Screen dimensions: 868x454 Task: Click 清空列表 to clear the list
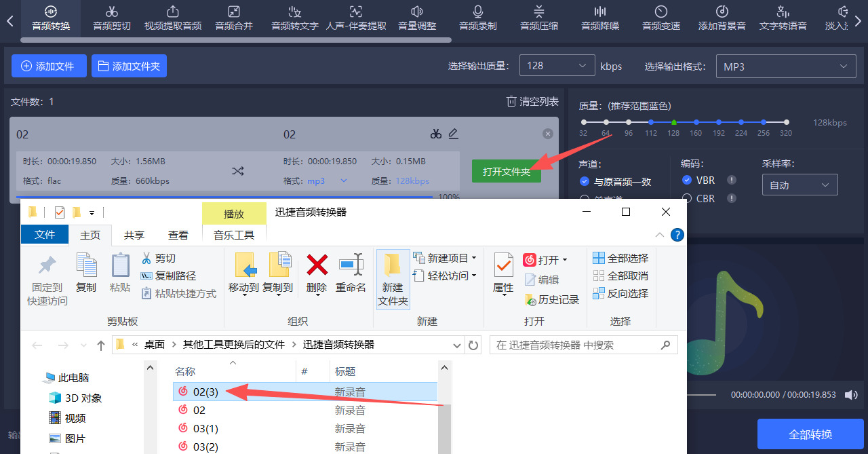(x=532, y=101)
